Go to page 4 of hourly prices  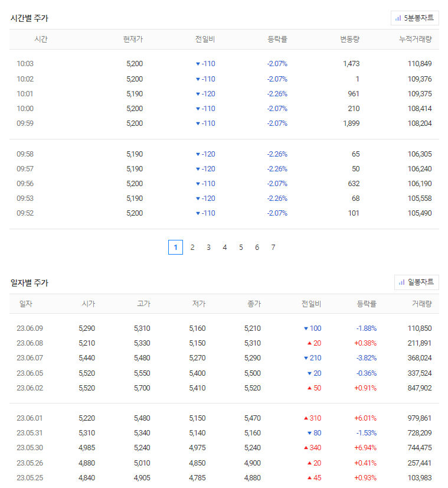point(225,248)
